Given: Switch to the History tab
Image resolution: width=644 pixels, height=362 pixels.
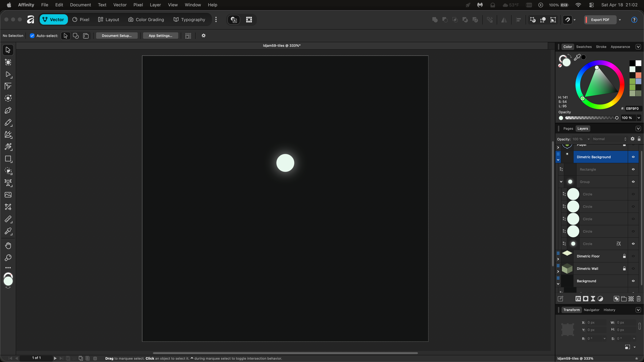Looking at the screenshot, I should pyautogui.click(x=609, y=310).
